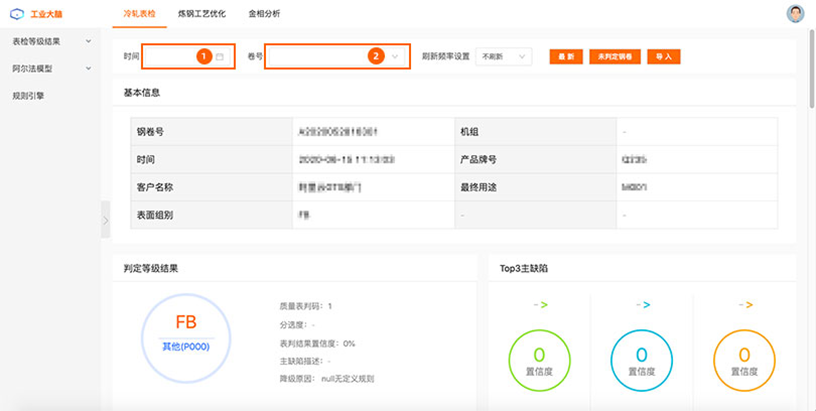Click the calendar icon in 时间 field
The height and width of the screenshot is (411, 816).
(220, 57)
